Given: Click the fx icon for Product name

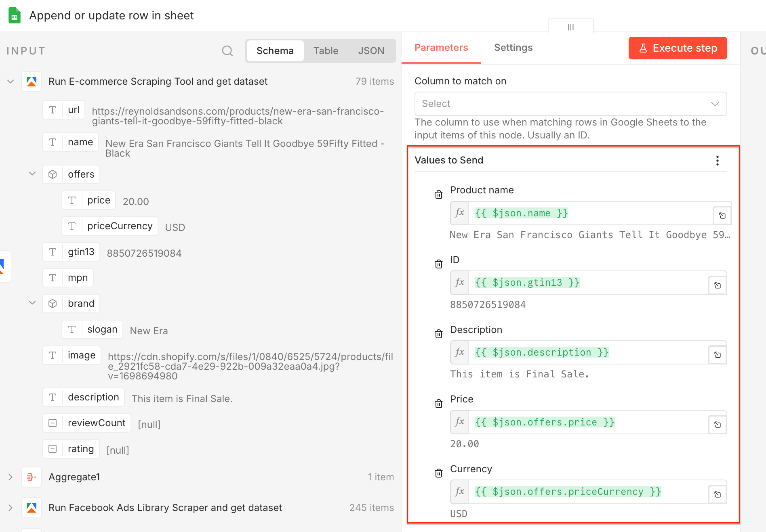Looking at the screenshot, I should (x=459, y=213).
